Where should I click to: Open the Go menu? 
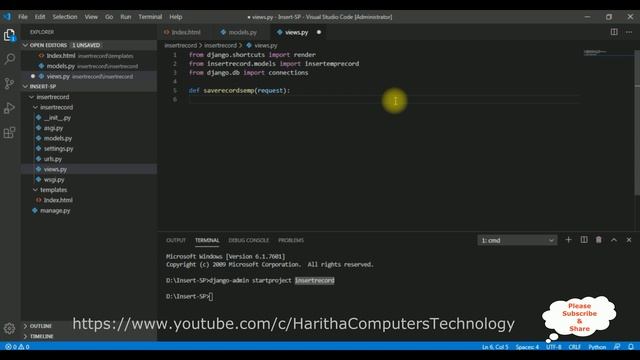(x=109, y=17)
